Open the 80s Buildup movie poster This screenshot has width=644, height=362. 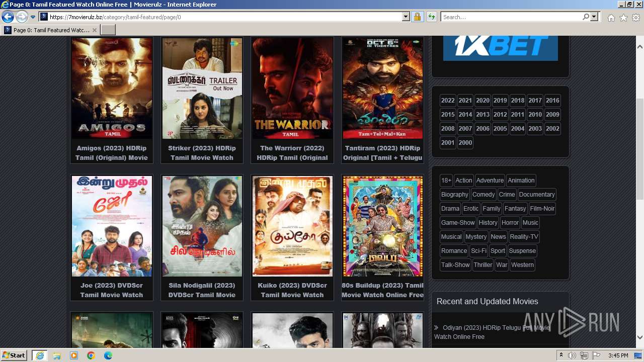click(x=382, y=226)
